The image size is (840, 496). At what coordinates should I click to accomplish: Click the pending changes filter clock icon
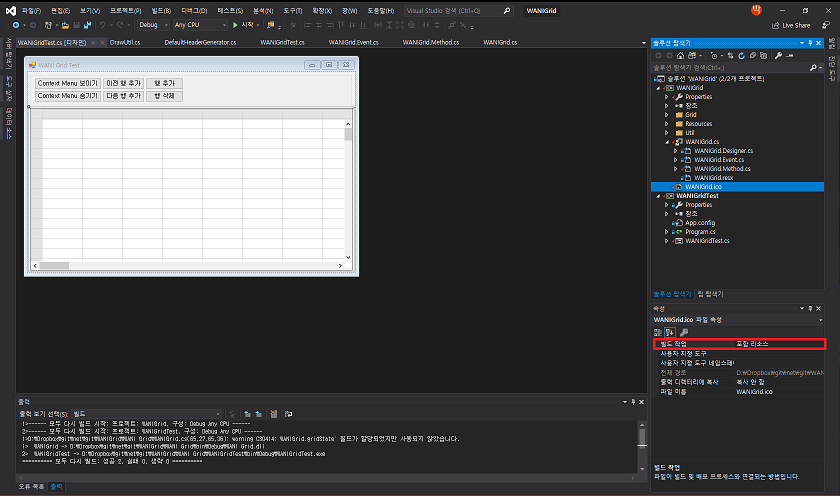(x=714, y=56)
